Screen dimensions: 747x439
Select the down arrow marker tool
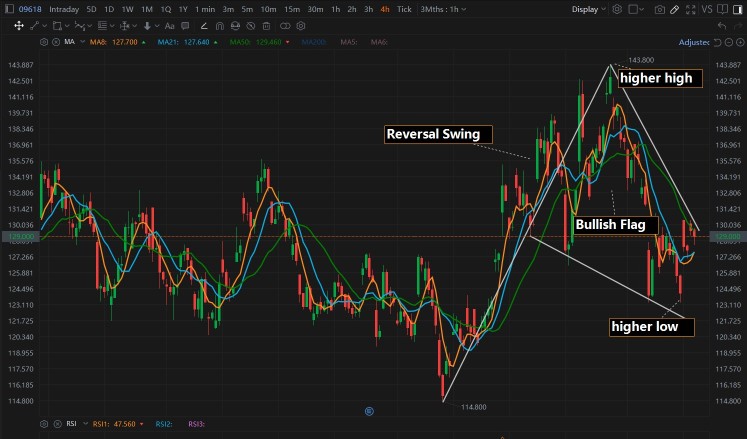point(147,26)
